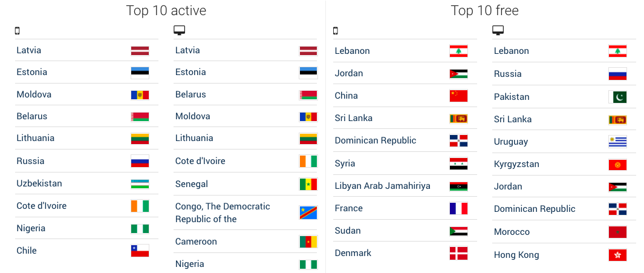The width and height of the screenshot is (644, 273).
Task: Click the Pakistan flag icon
Action: 617,97
